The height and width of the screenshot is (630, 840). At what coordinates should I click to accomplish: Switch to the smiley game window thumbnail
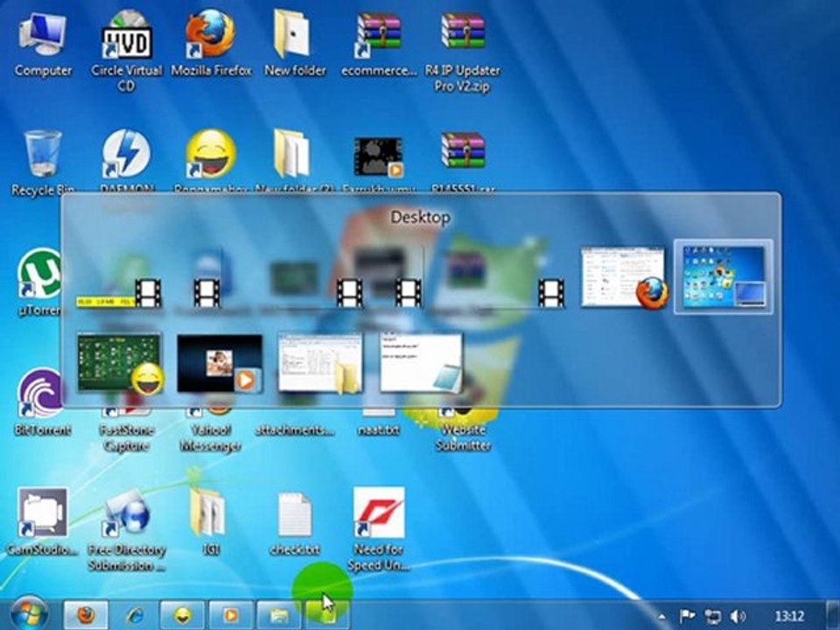pos(120,363)
